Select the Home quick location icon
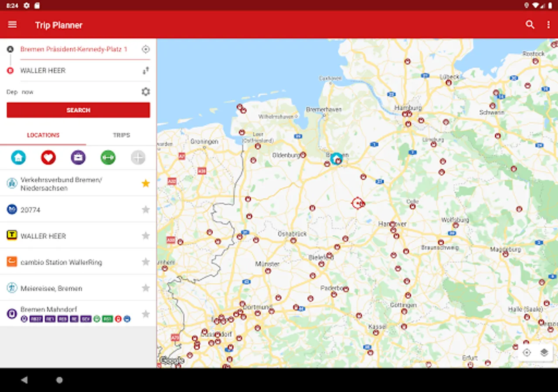Viewport: 558px width, 392px height. point(18,157)
